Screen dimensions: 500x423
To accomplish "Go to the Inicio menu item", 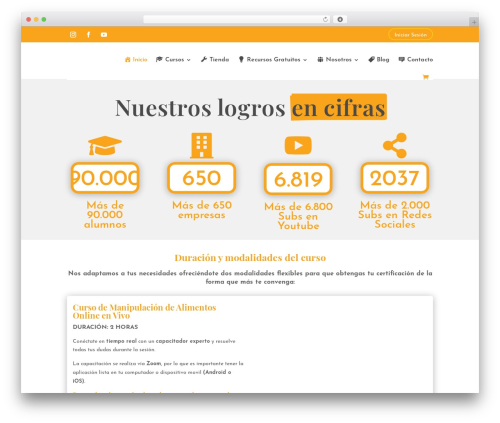I will click(136, 60).
